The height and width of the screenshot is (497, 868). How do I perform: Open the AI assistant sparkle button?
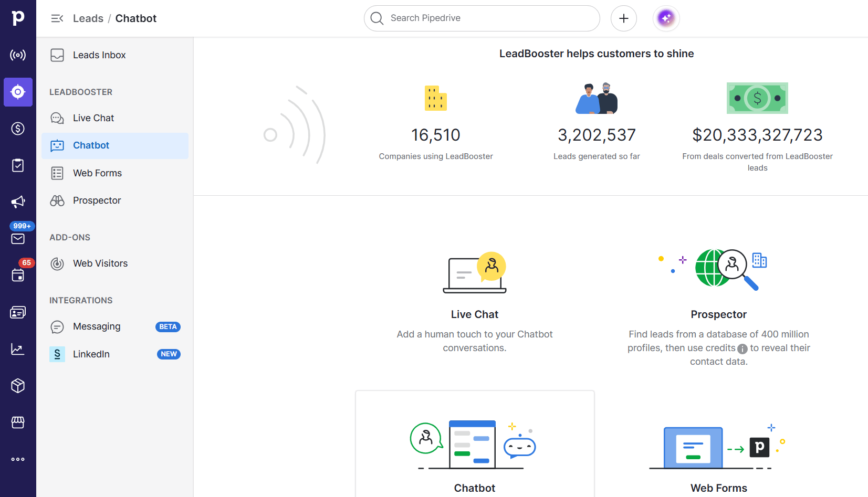click(665, 18)
